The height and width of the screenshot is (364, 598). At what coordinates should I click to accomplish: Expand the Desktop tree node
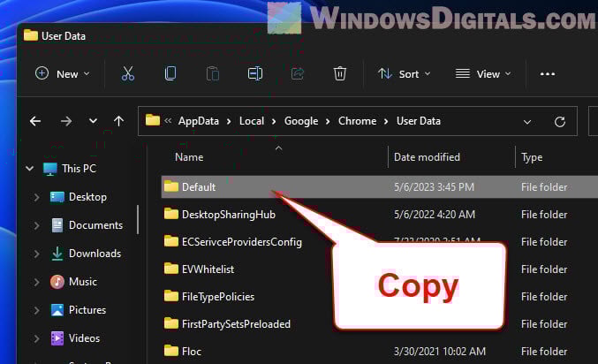pos(36,197)
